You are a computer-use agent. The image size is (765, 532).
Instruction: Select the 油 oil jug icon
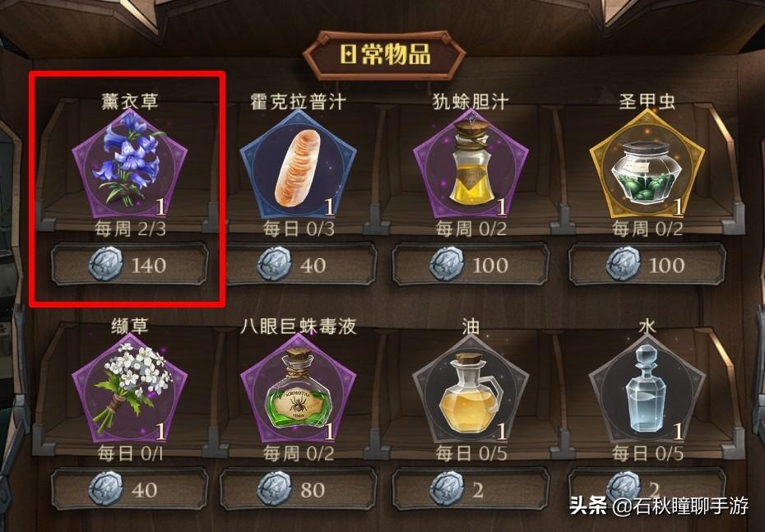(x=471, y=387)
